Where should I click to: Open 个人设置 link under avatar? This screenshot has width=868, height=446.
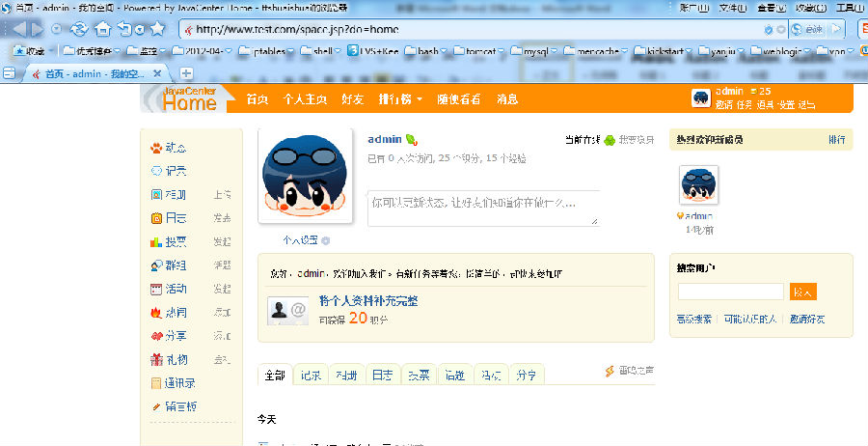pyautogui.click(x=300, y=240)
